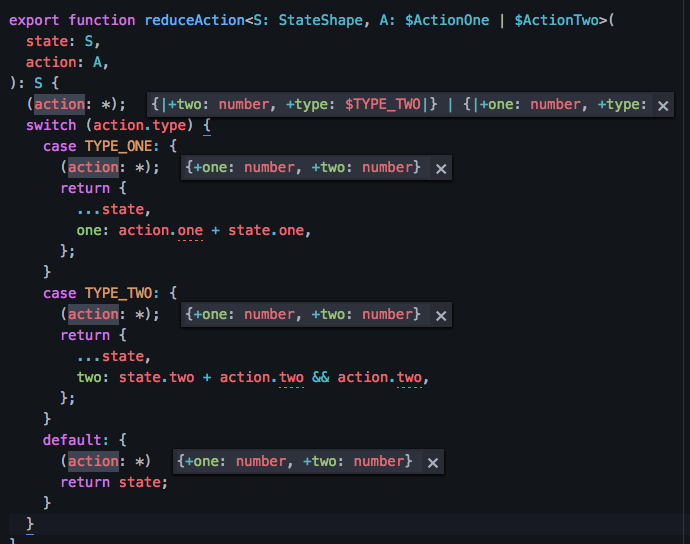Click the export keyword

pos(34,20)
